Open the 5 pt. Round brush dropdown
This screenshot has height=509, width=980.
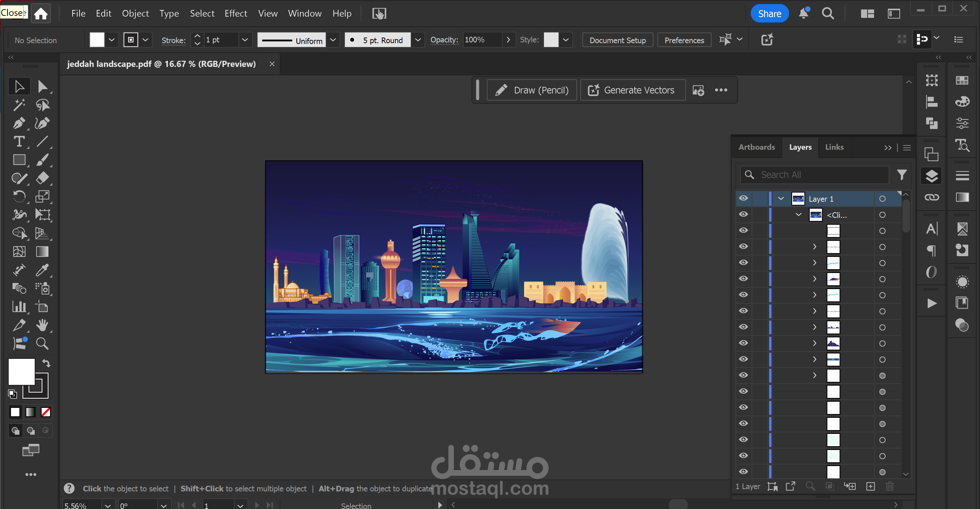tap(417, 40)
